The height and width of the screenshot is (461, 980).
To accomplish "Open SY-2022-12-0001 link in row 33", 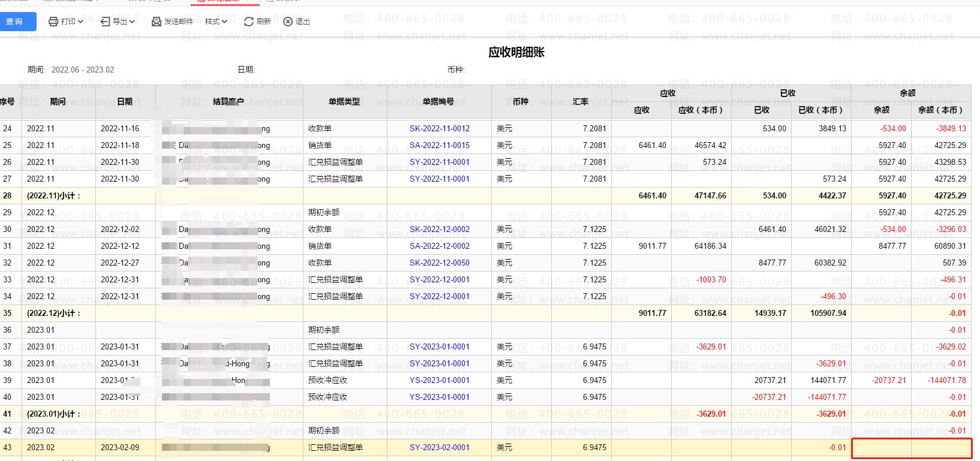I will pos(440,279).
